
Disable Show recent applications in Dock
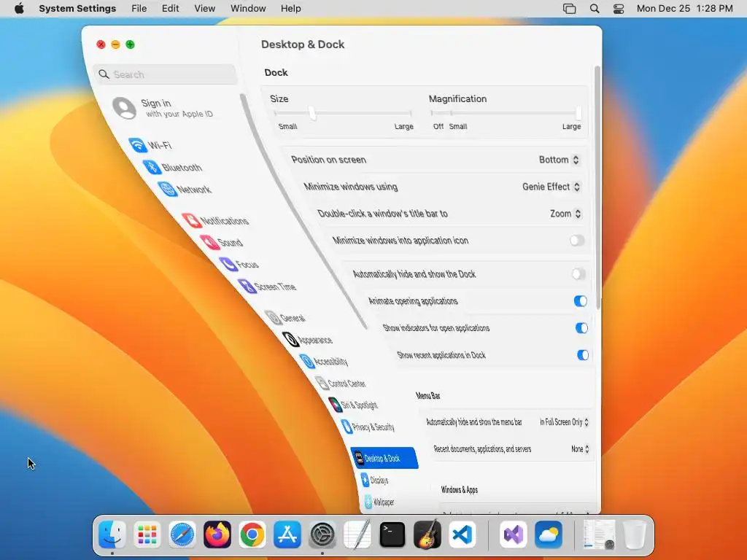click(583, 355)
